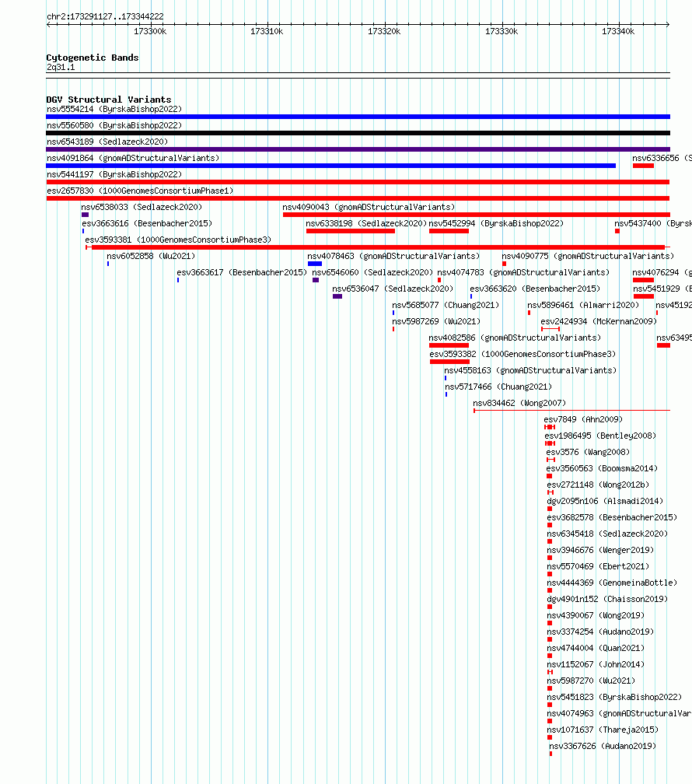Screen dimensions: 692x784
Task: Open variant nsv5554214 (ByrskaBishop2022) label
Action: point(114,109)
